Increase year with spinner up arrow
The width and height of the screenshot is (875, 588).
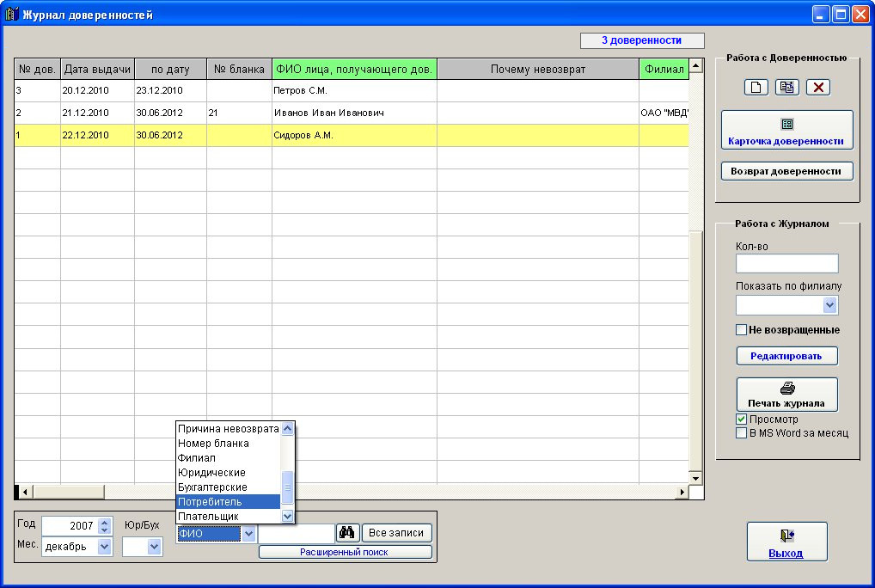pos(104,522)
